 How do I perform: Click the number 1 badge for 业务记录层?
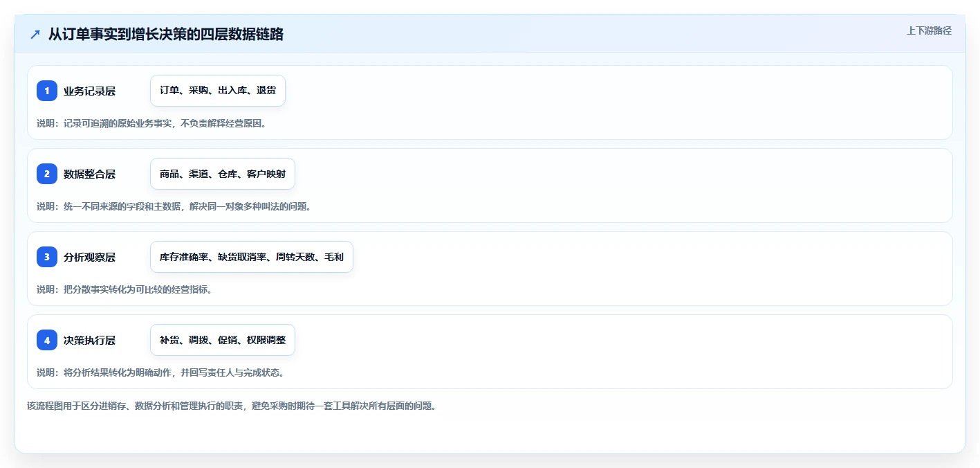click(x=47, y=91)
